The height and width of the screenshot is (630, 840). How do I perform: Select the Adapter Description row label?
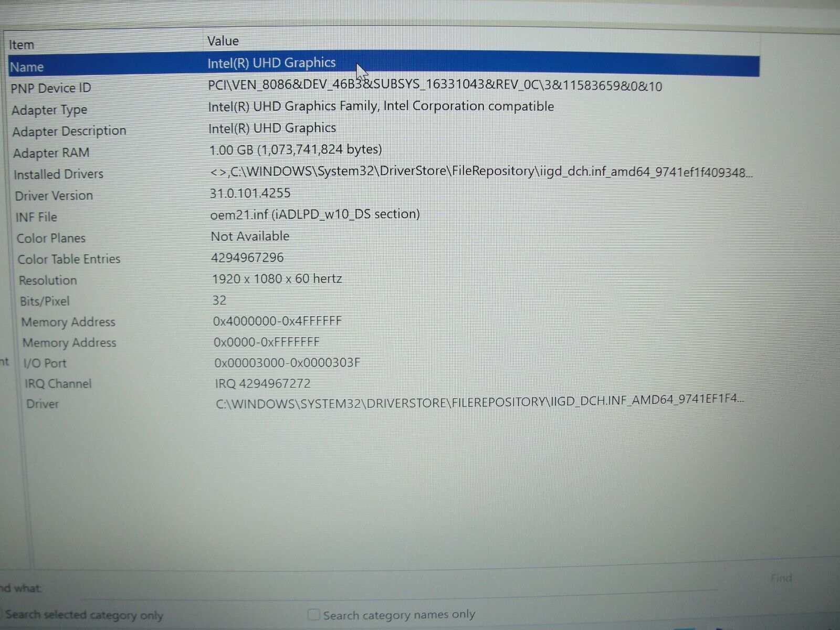coord(69,131)
